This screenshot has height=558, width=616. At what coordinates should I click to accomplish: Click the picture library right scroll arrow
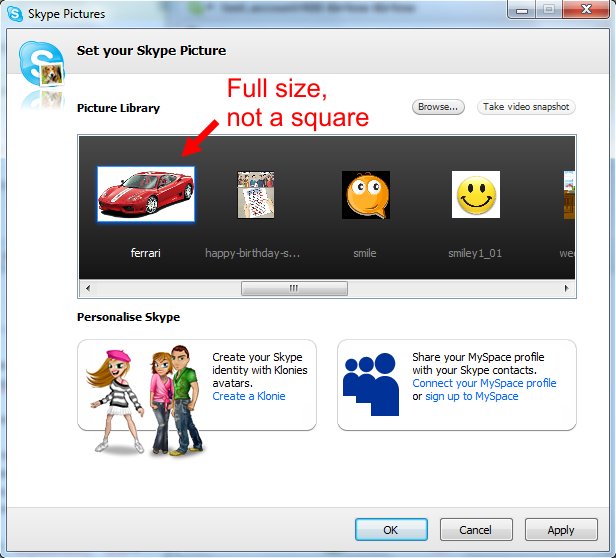tap(566, 288)
